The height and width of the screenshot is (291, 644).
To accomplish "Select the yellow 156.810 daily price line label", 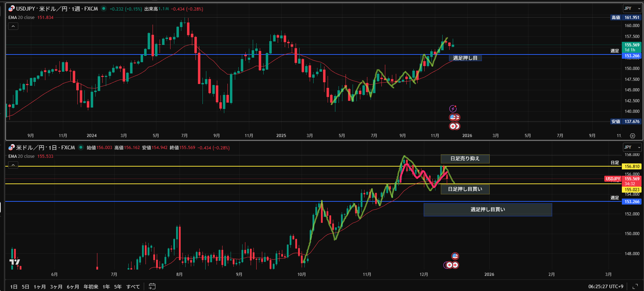I will [632, 167].
